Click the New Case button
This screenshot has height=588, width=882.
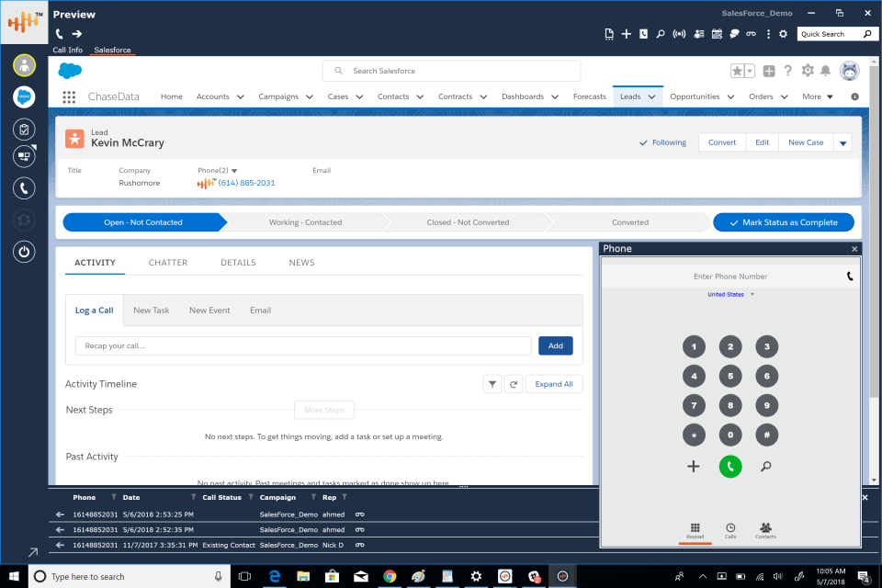(806, 142)
